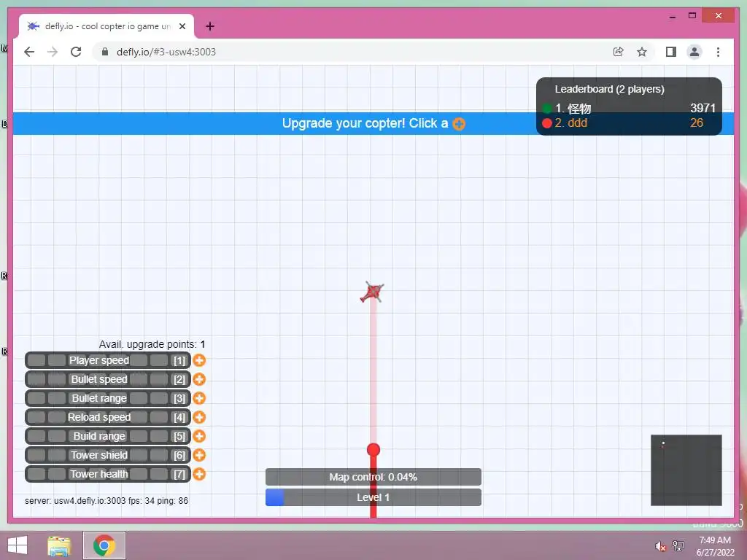Click the plus icon beside Tower shield
Viewport: 747px width, 560px height.
coord(199,455)
